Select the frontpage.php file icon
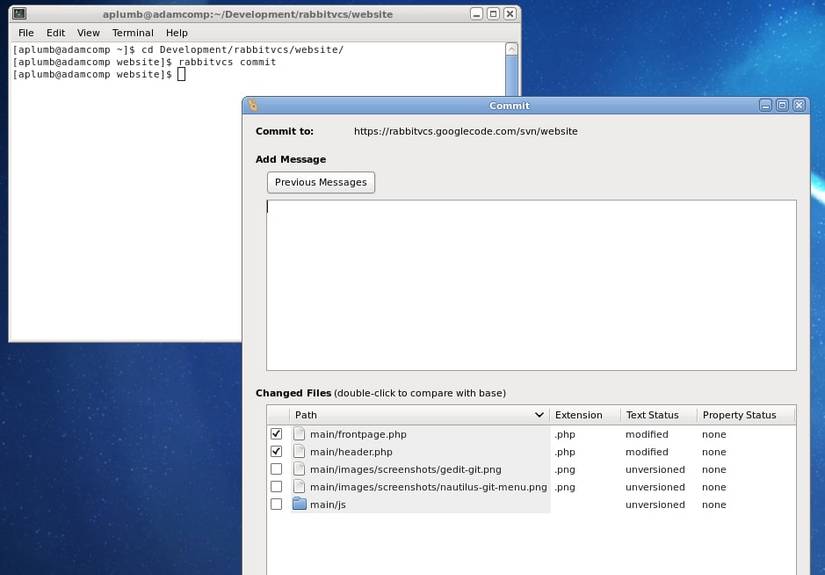 [299, 434]
